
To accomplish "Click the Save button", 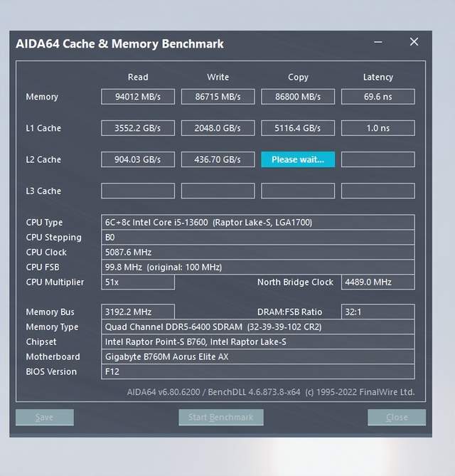I will click(x=45, y=418).
